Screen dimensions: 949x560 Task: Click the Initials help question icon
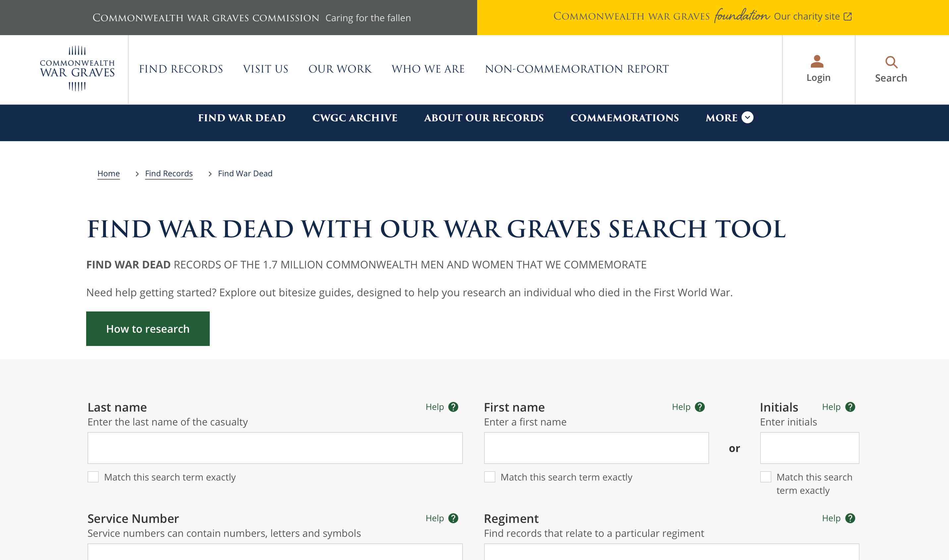pos(850,407)
